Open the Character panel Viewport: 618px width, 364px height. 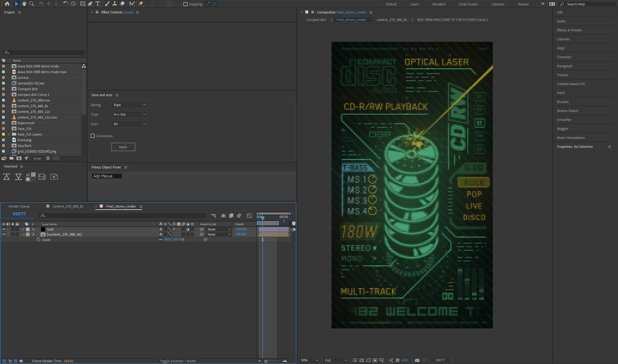(564, 57)
